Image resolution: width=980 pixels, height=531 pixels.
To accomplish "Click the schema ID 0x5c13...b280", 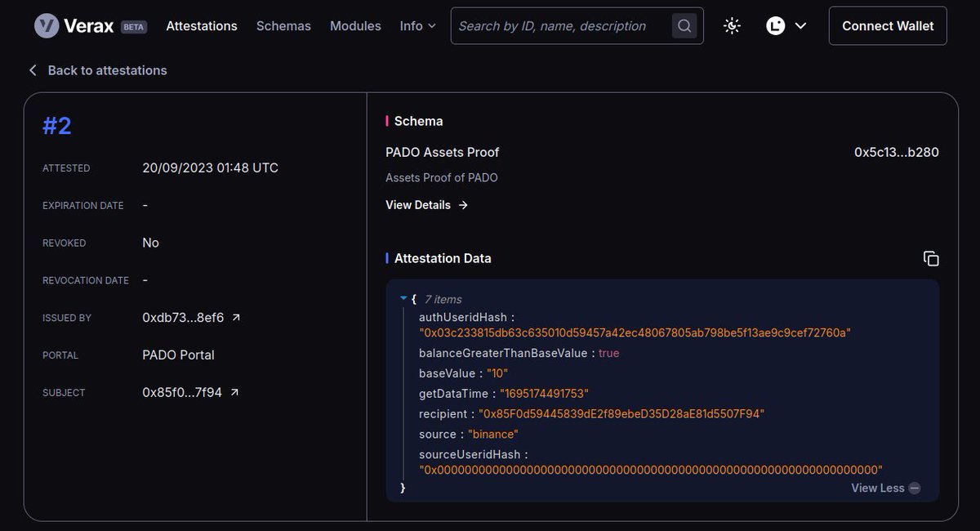I will pyautogui.click(x=897, y=152).
